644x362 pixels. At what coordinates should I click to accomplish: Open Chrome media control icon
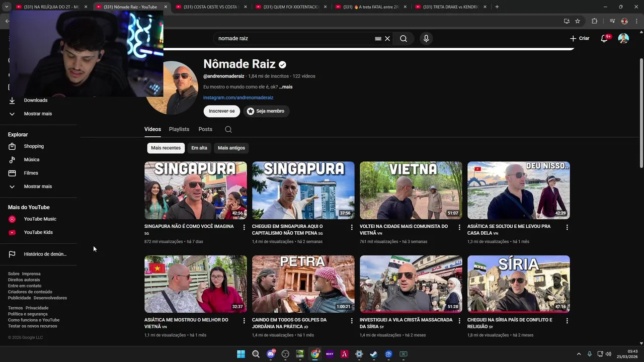pyautogui.click(x=612, y=21)
